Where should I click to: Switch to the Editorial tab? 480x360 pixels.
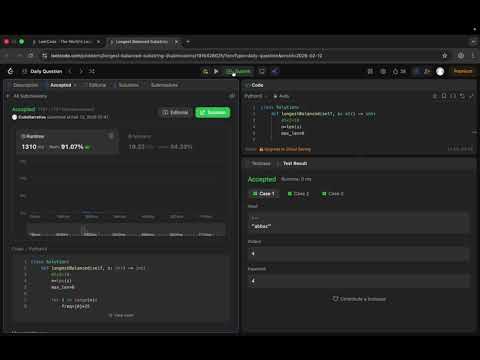97,85
